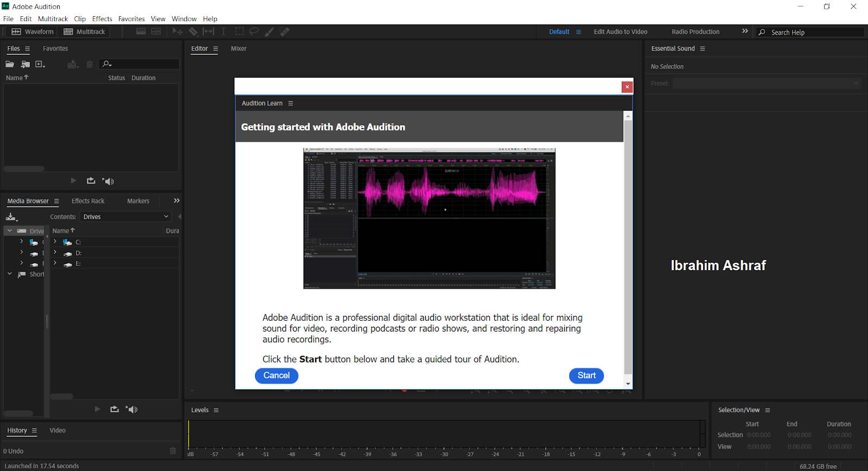Expand the C: drive in the contents list

pyautogui.click(x=55, y=241)
